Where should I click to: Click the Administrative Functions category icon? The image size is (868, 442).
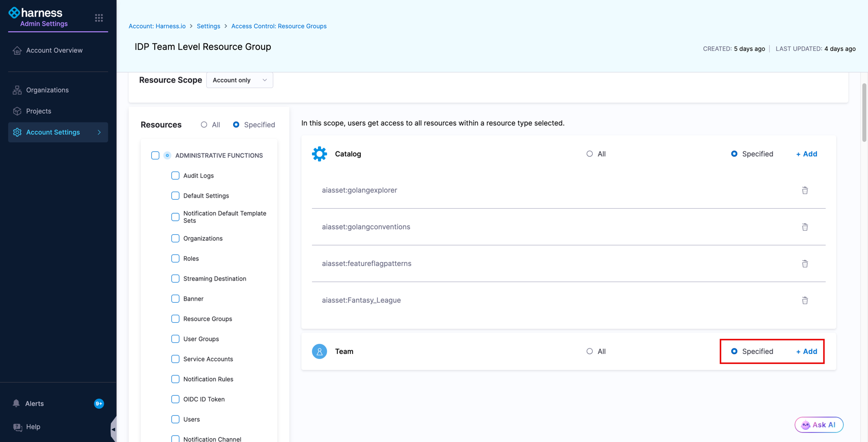pyautogui.click(x=167, y=155)
